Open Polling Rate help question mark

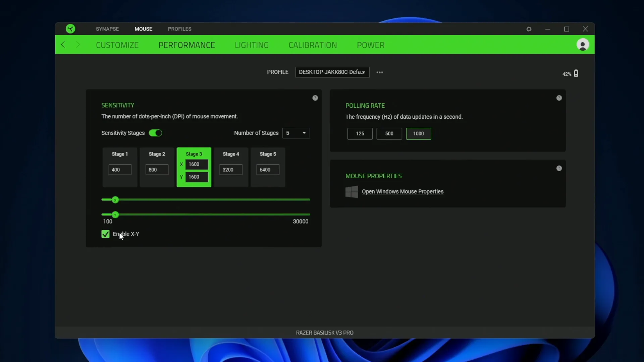click(x=559, y=98)
